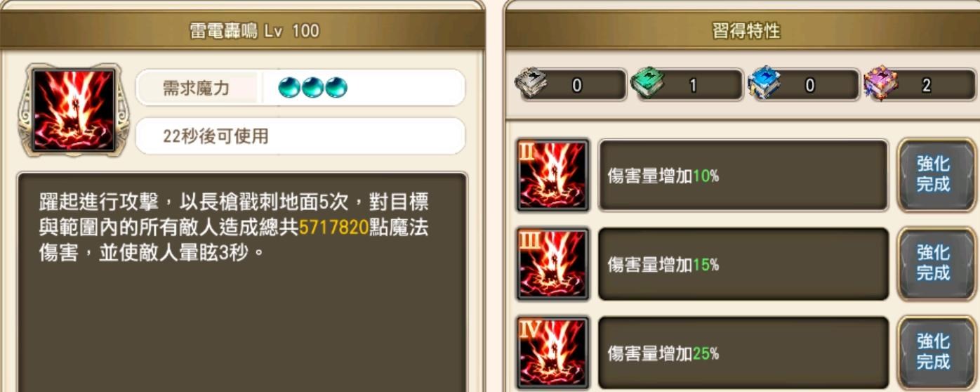Click the large 雷電轟鳴 skill icon
Screen dimensions: 980x392
(73, 110)
